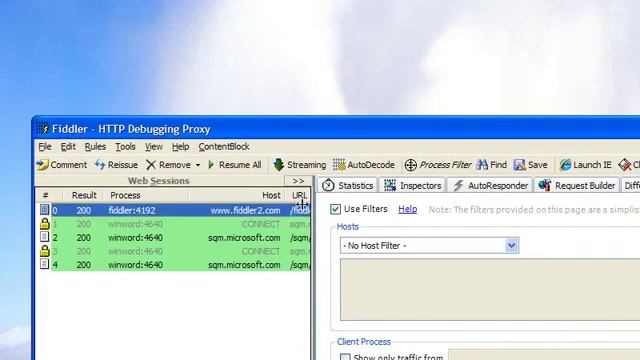
Task: Click the Comment toolbar icon
Action: pyautogui.click(x=42, y=165)
